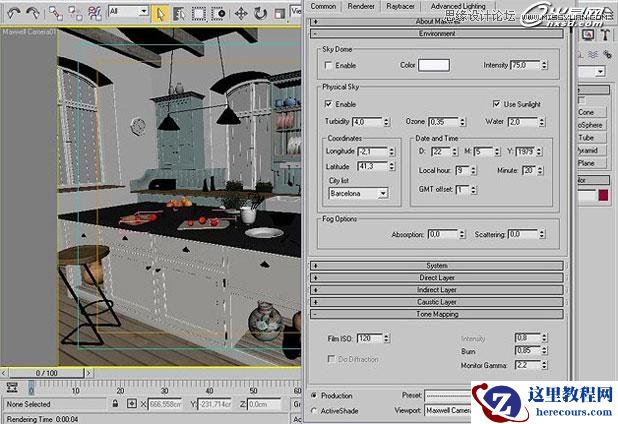Expand the System rollout

[437, 266]
